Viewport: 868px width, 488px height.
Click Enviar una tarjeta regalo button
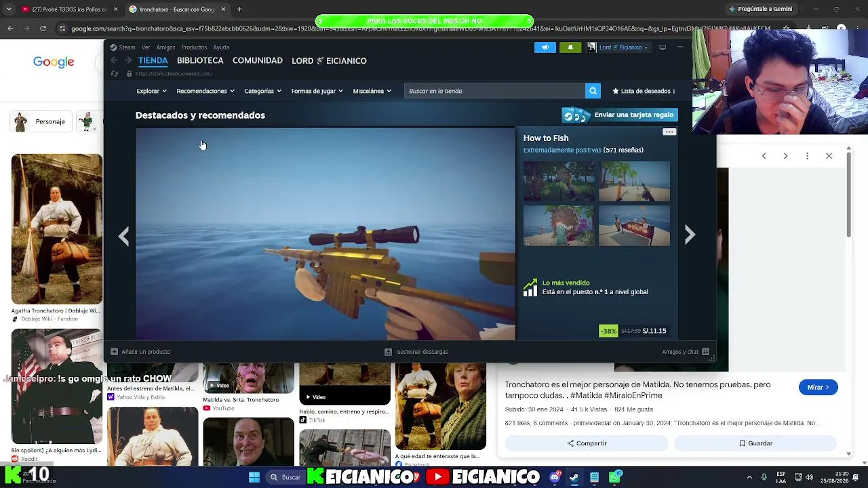[x=620, y=115]
